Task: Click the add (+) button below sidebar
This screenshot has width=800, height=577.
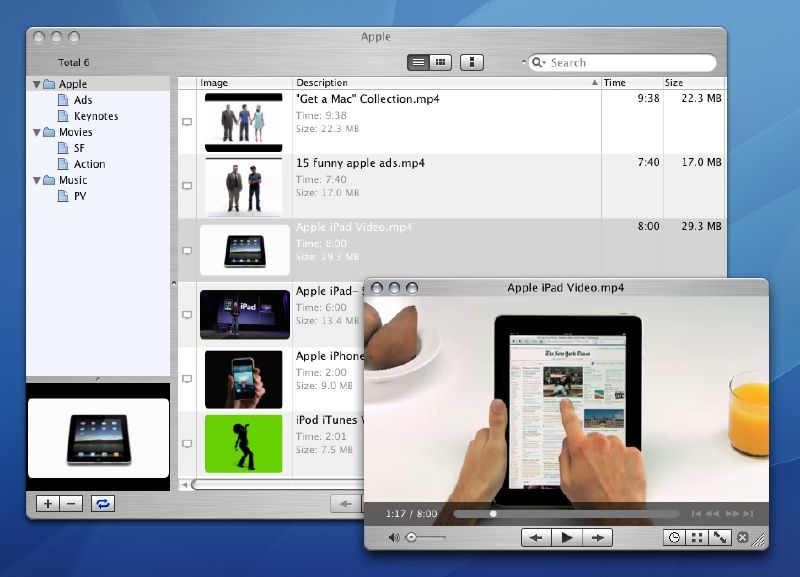Action: [48, 503]
